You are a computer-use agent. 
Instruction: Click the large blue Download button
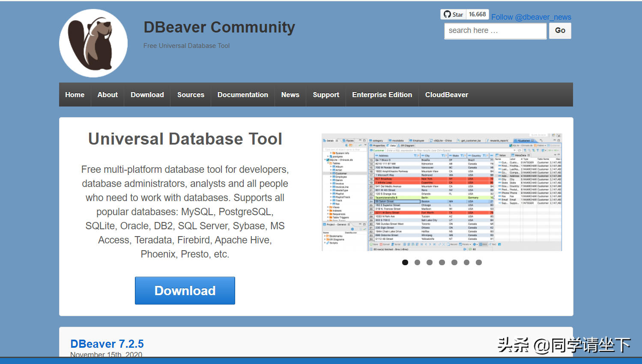pos(185,291)
